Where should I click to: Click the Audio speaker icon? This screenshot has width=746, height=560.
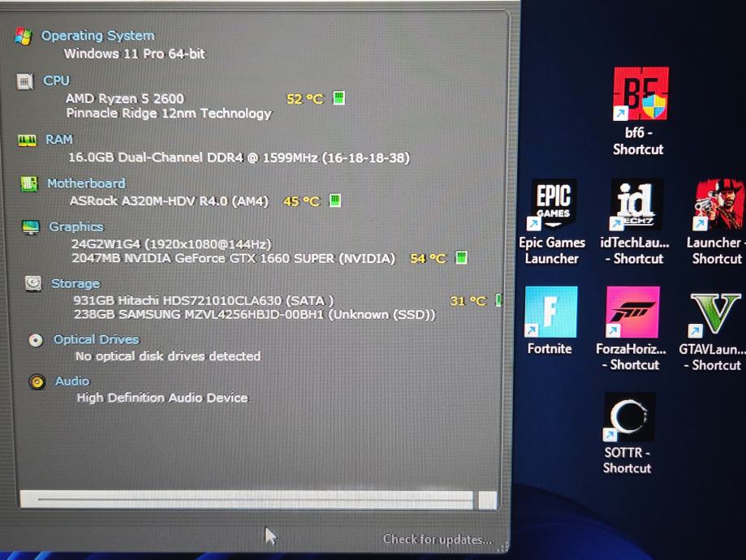pos(37,381)
